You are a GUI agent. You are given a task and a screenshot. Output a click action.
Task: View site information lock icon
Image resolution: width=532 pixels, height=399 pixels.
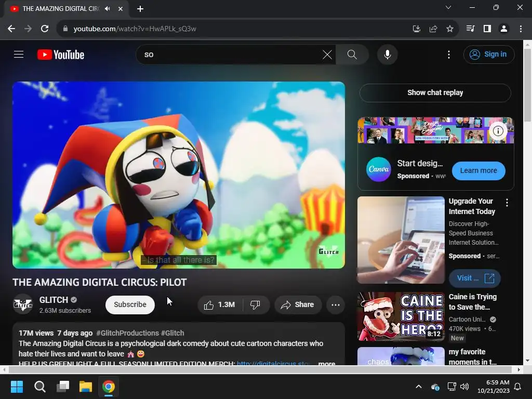[x=65, y=29]
